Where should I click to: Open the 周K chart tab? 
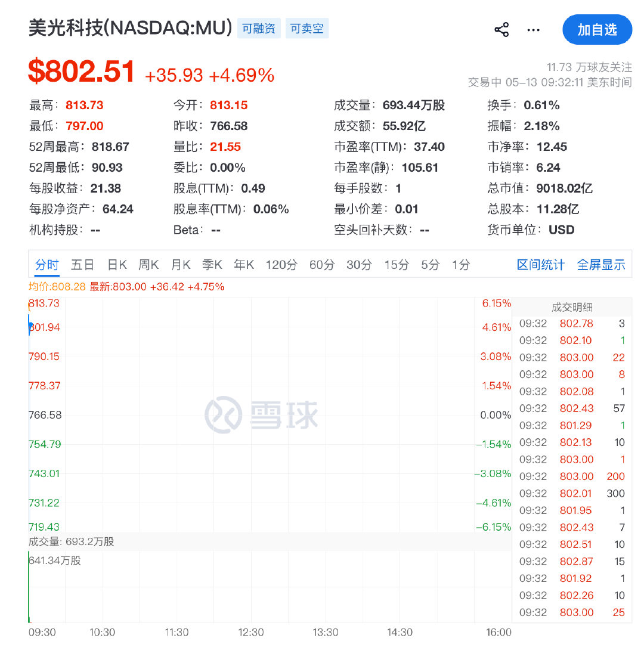click(x=148, y=265)
